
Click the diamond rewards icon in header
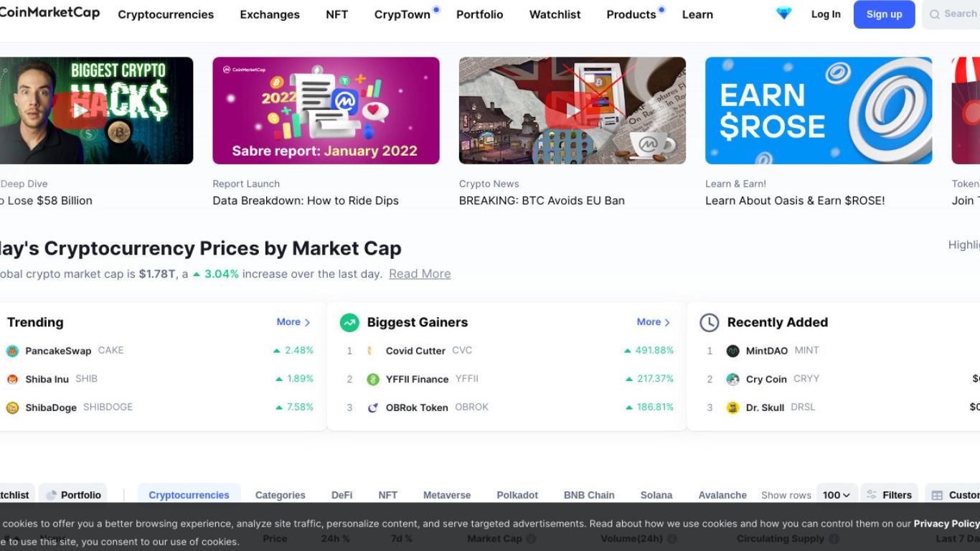coord(783,14)
